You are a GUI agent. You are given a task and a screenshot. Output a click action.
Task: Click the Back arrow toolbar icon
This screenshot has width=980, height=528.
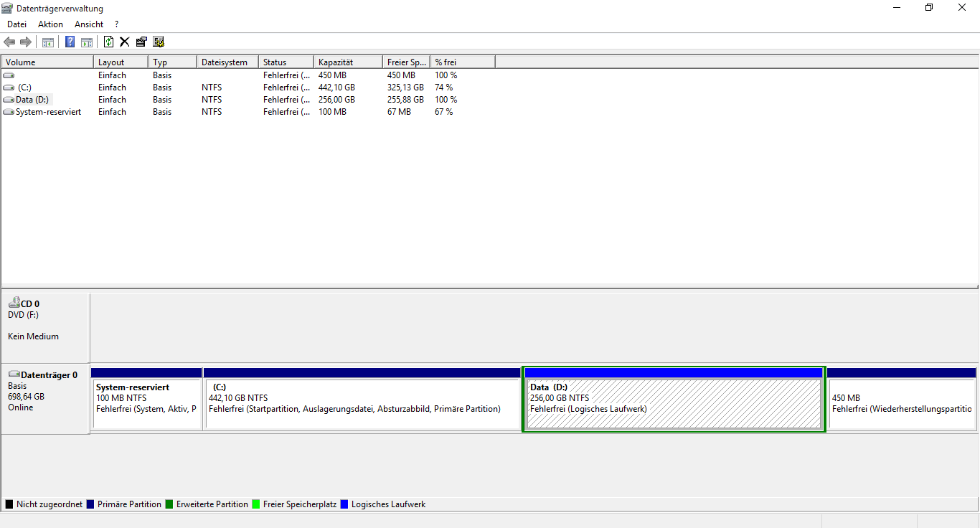point(9,42)
